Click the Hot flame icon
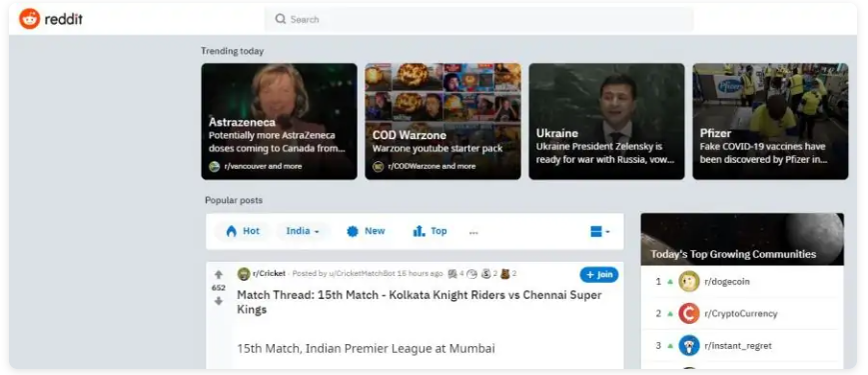 (231, 231)
